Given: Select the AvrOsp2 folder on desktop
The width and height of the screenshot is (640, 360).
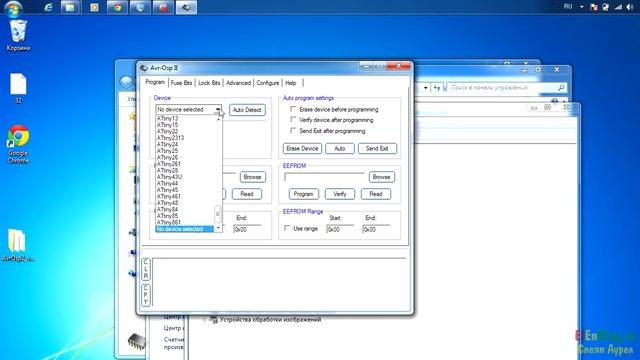Looking at the screenshot, I should tap(18, 245).
